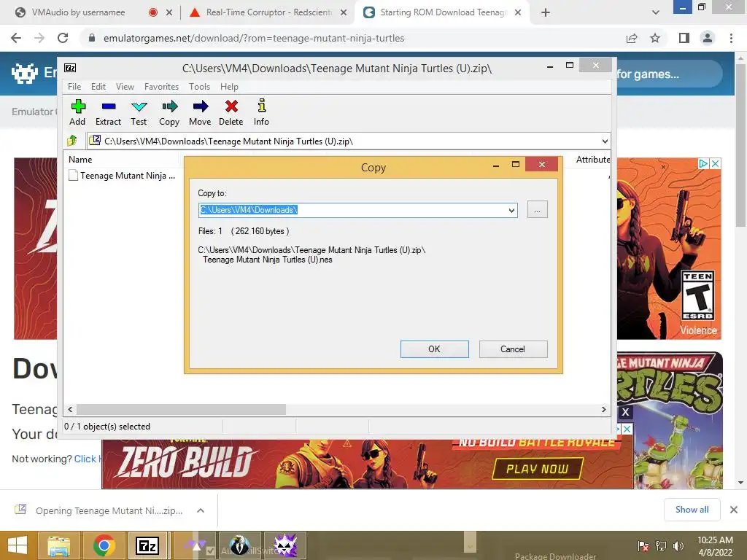Click the Extract toolbar icon in 7-Zip
This screenshot has height=560, width=747.
(108, 112)
